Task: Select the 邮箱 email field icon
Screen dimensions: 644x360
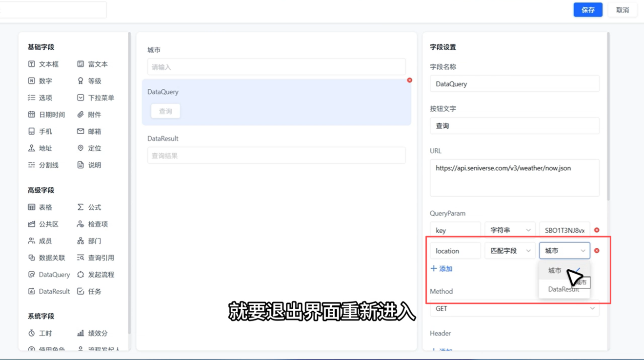Action: 80,131
